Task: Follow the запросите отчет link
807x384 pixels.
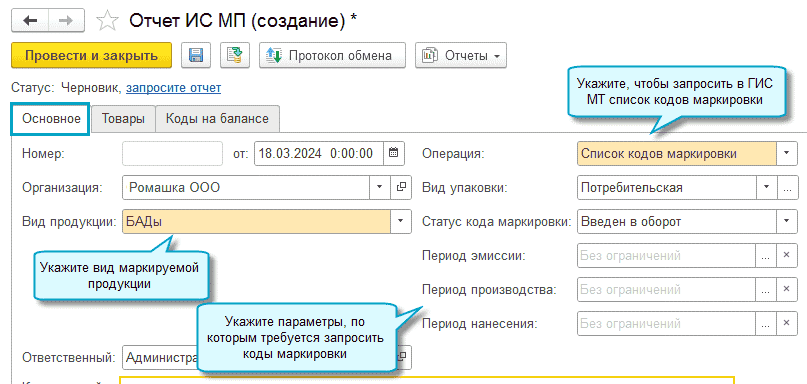Action: [173, 88]
